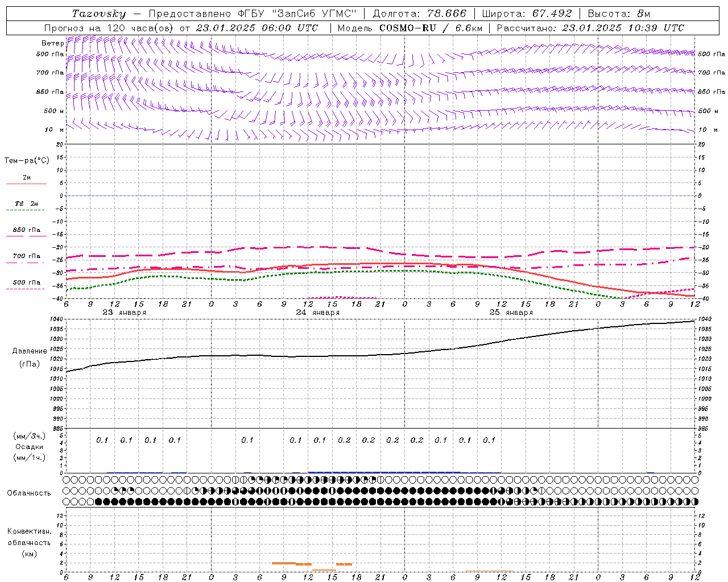This screenshot has width=728, height=582.
Task: Click the 'Осадки' precipitation panel label
Action: [x=30, y=447]
